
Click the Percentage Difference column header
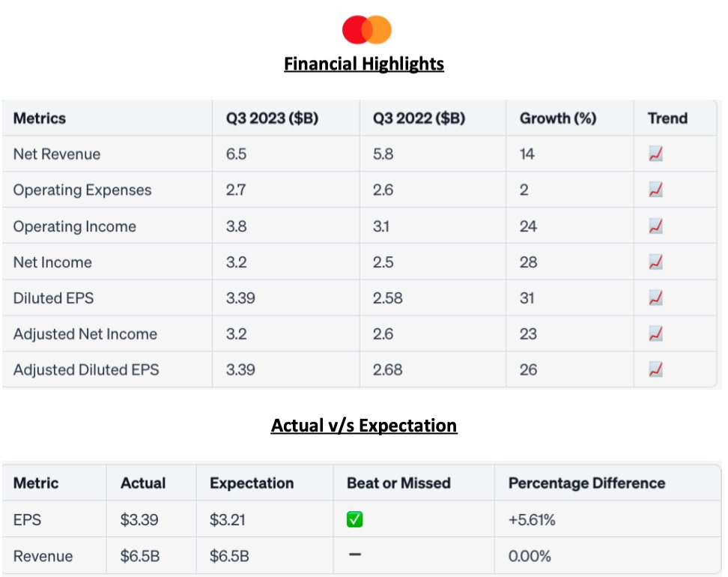click(586, 483)
